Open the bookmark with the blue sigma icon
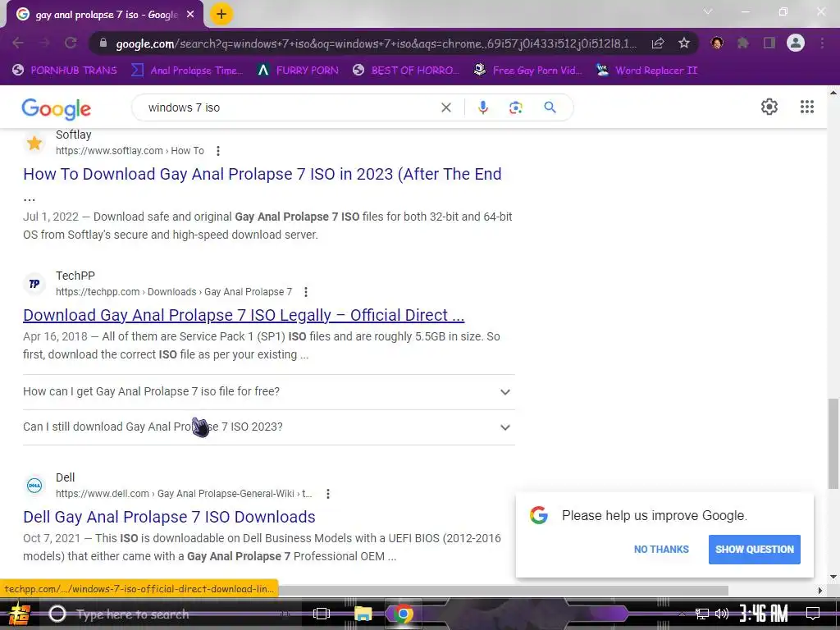 [x=187, y=71]
